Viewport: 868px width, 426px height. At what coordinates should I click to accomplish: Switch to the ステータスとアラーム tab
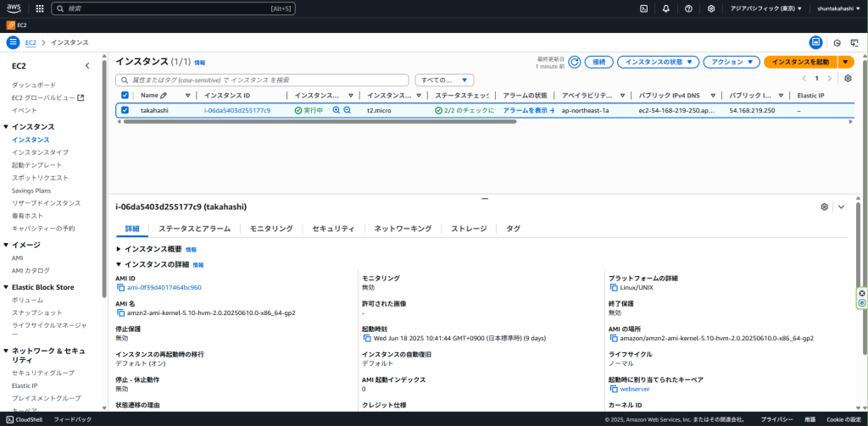point(194,229)
